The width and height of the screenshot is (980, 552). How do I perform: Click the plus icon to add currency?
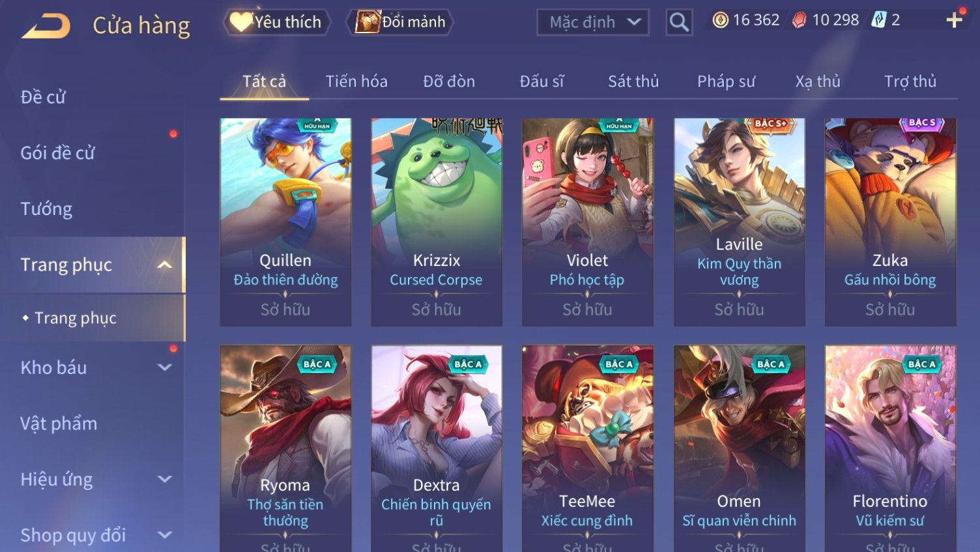click(x=954, y=20)
